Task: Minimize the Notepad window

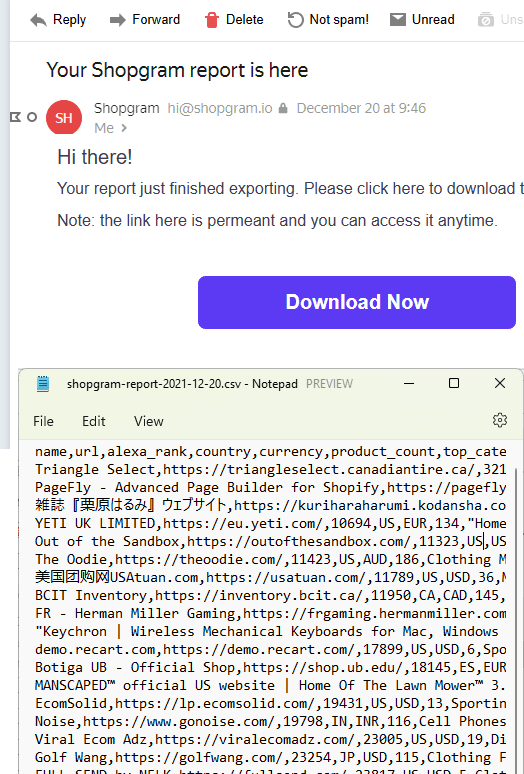Action: point(409,384)
